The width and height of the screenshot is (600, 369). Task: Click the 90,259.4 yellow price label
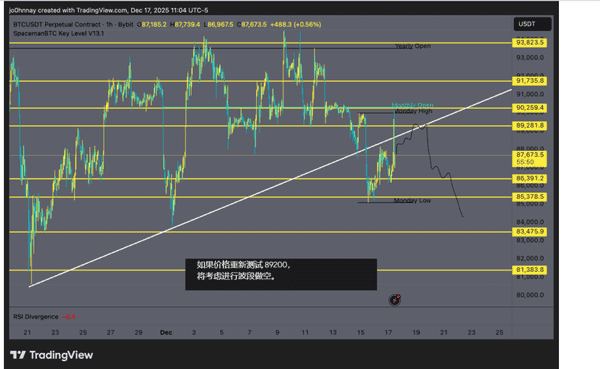530,108
